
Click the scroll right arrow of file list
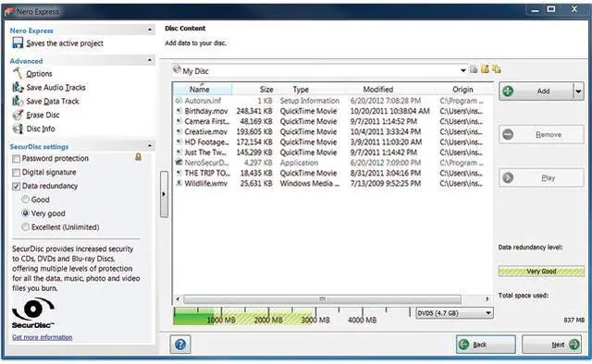[x=487, y=299]
